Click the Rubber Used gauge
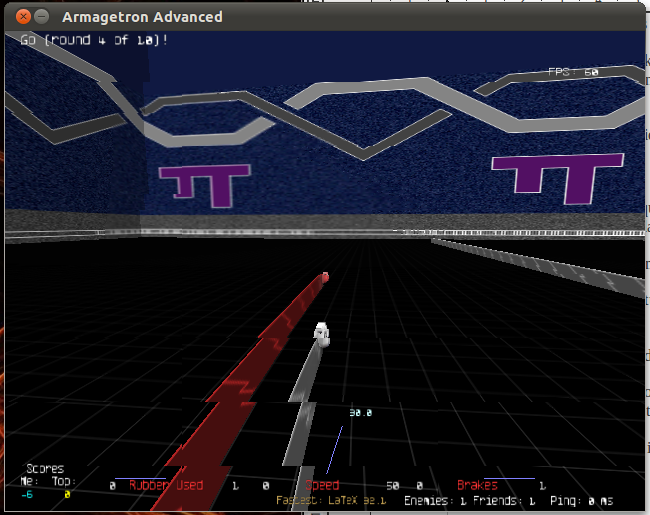 [x=166, y=485]
